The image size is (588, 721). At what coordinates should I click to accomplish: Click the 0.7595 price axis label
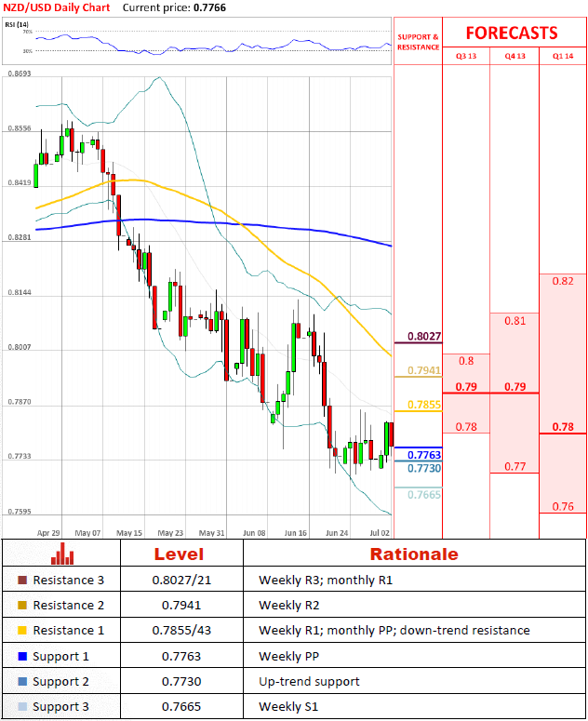pos(20,512)
